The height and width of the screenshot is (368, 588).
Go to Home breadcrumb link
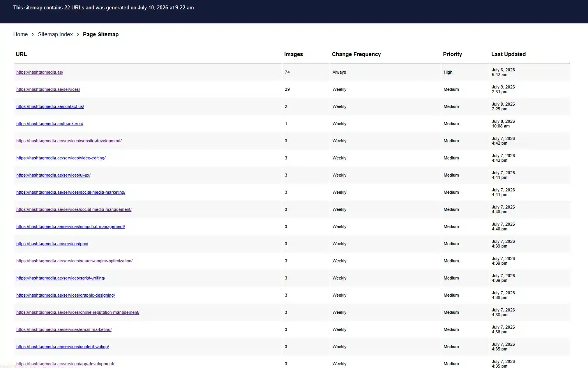coord(20,34)
